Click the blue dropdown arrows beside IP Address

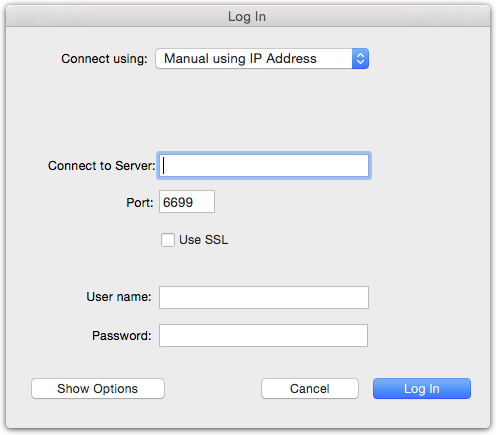coord(360,59)
